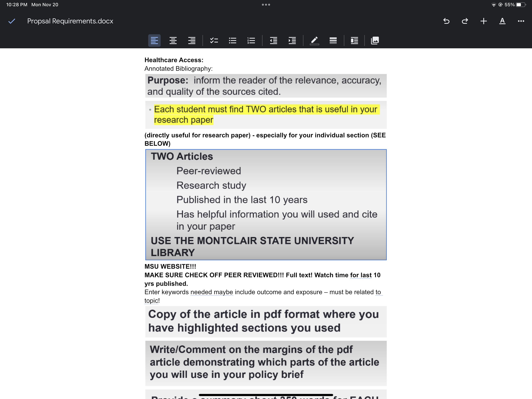Image resolution: width=532 pixels, height=399 pixels.
Task: Tap the Propsal Requirements.docx title
Action: 70,21
